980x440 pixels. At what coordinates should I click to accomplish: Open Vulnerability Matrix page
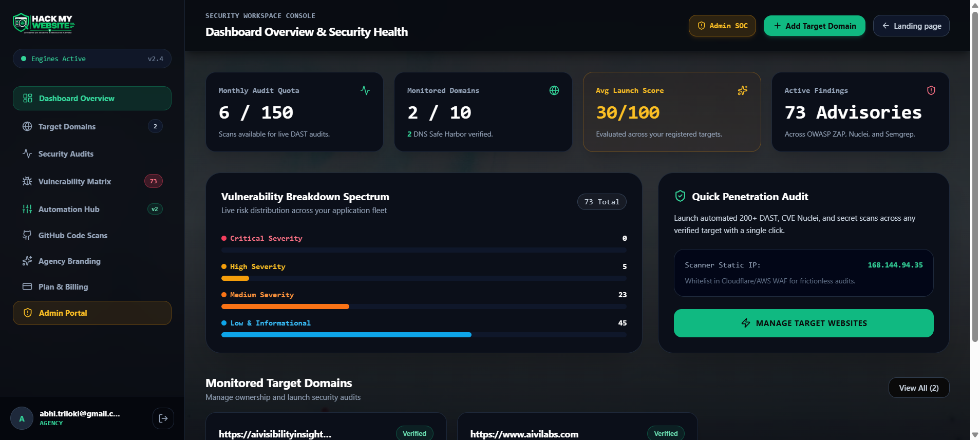(x=92, y=181)
